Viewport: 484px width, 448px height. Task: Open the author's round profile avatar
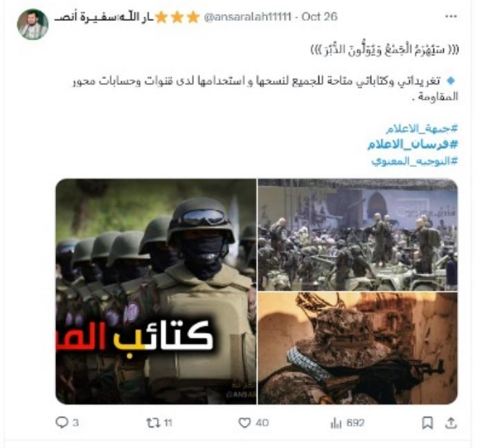tap(33, 24)
